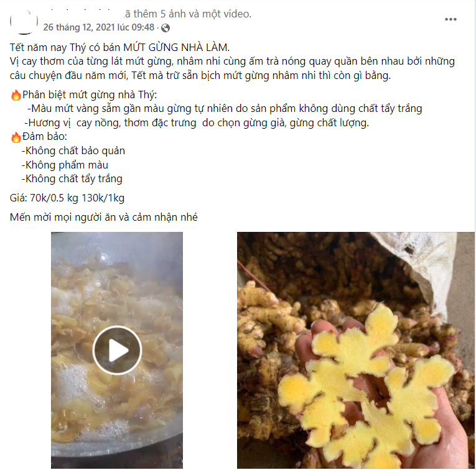Click the fire emoji beside Đảm bảo

click(x=16, y=137)
